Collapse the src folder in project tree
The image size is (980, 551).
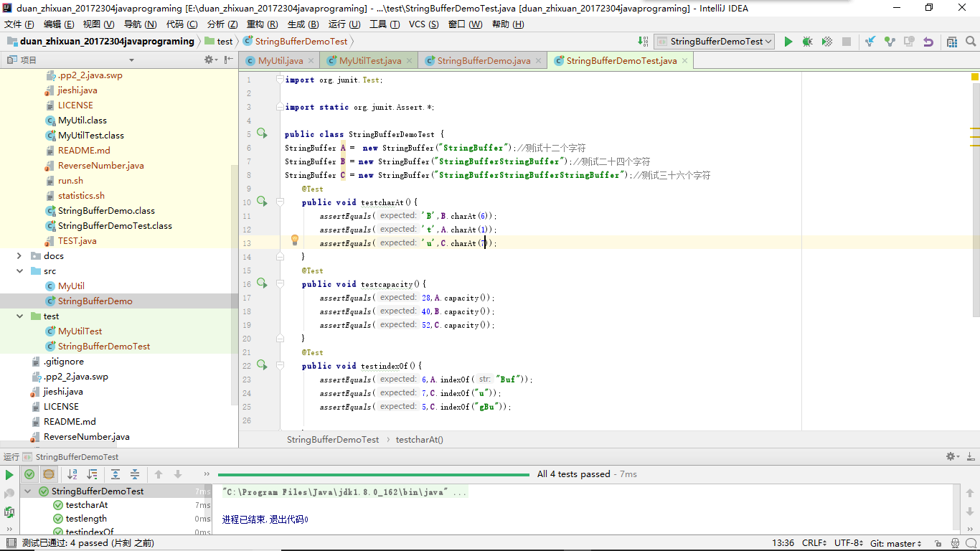[19, 271]
